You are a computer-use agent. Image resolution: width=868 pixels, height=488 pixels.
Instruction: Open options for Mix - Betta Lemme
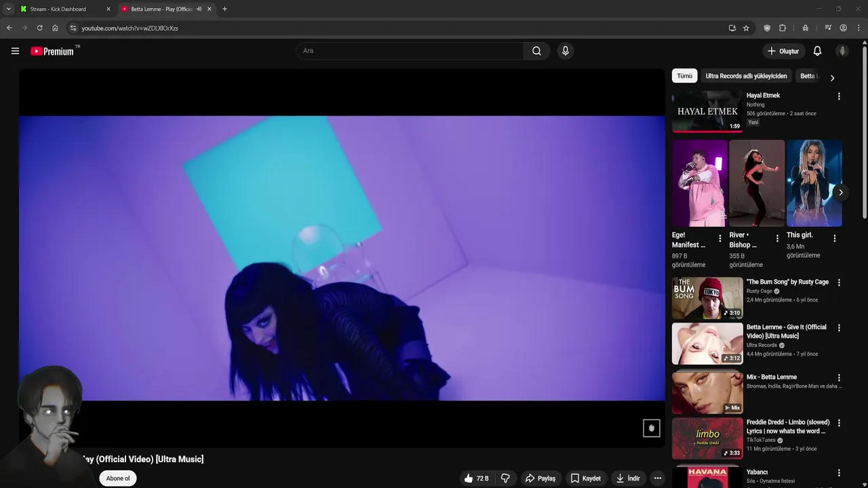(x=839, y=378)
